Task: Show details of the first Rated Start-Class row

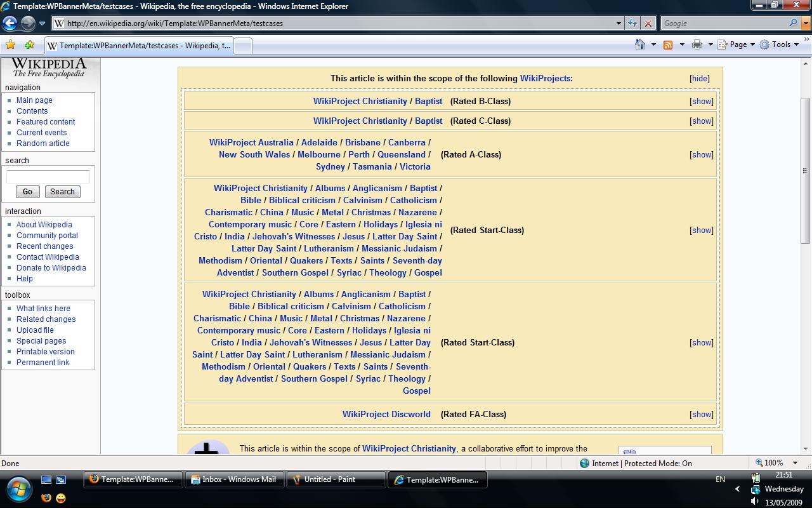Action: click(x=702, y=231)
